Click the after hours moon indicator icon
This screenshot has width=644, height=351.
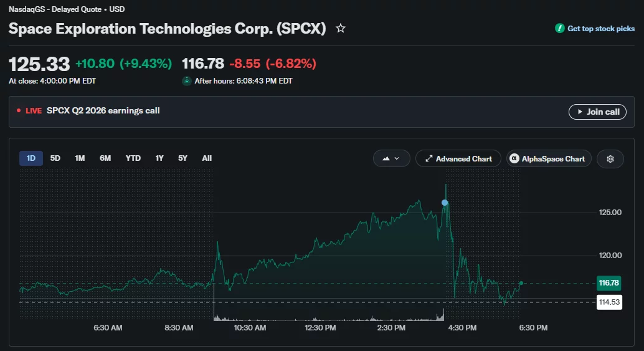pyautogui.click(x=187, y=81)
